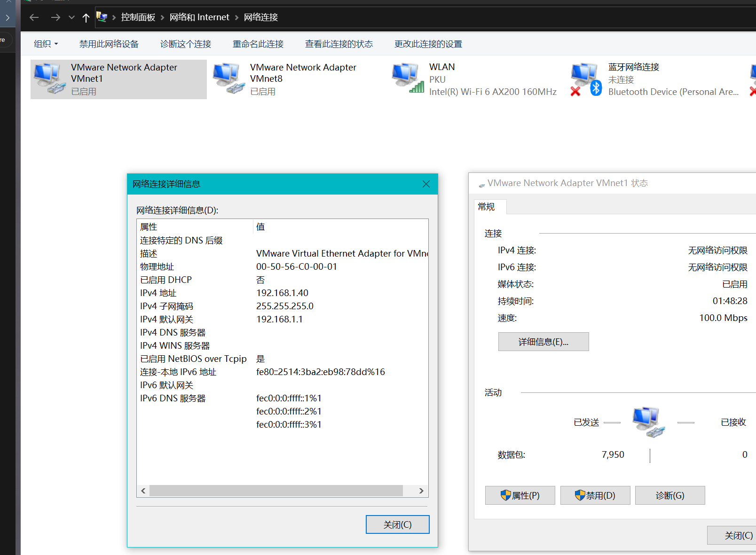
Task: Click the fec0:0:0:ffff::2%1 value
Action: click(289, 411)
